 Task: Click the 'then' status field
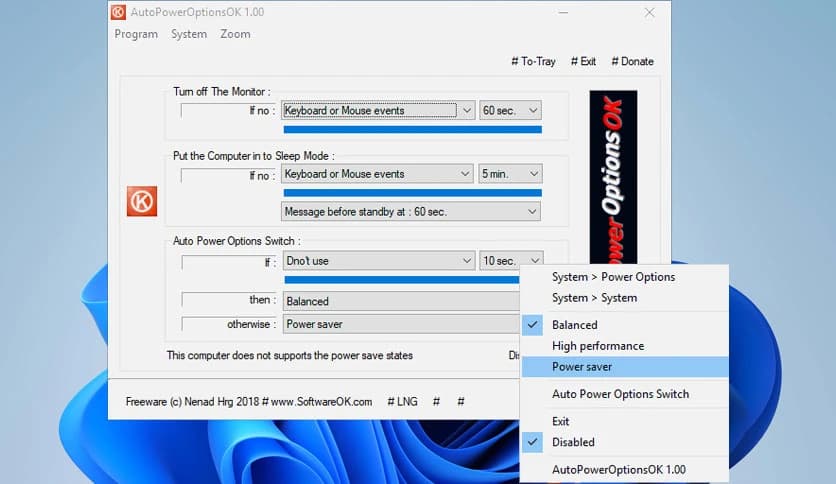pos(229,300)
